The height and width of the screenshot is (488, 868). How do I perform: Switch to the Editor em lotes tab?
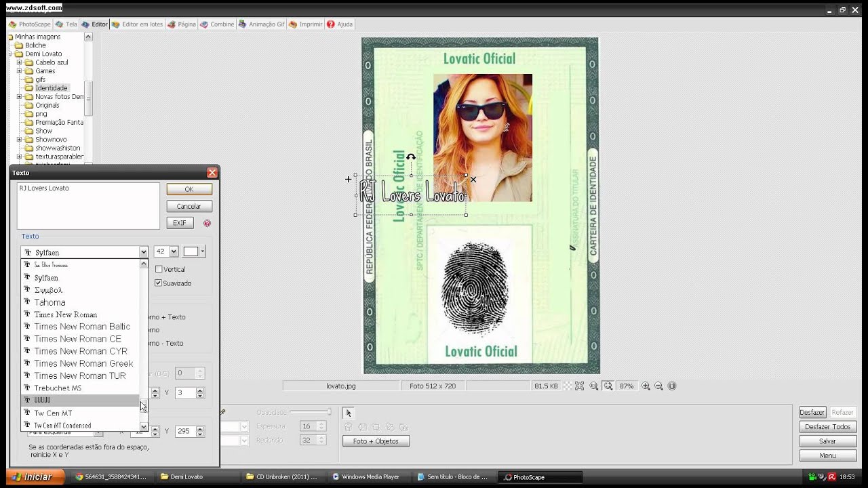coord(138,24)
